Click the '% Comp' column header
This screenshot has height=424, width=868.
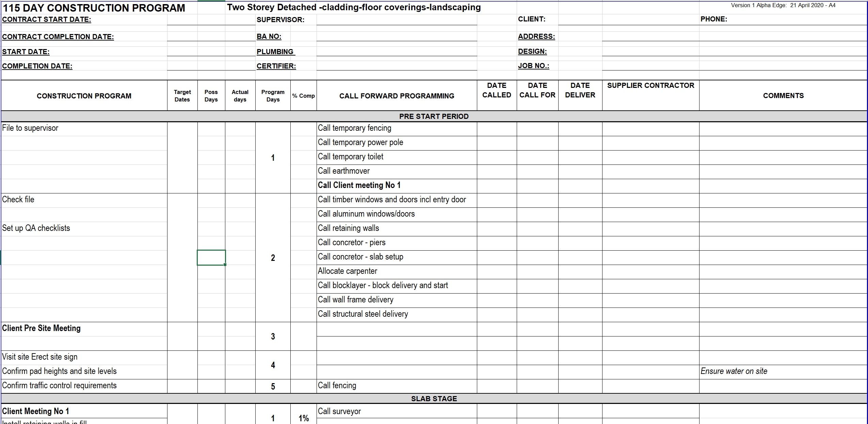pyautogui.click(x=303, y=96)
